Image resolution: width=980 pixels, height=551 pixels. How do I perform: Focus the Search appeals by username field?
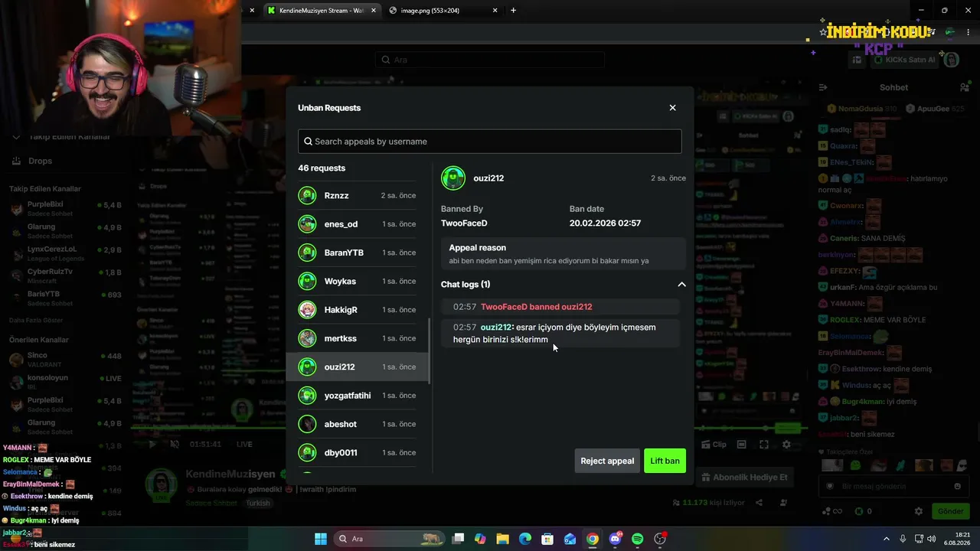pyautogui.click(x=489, y=142)
